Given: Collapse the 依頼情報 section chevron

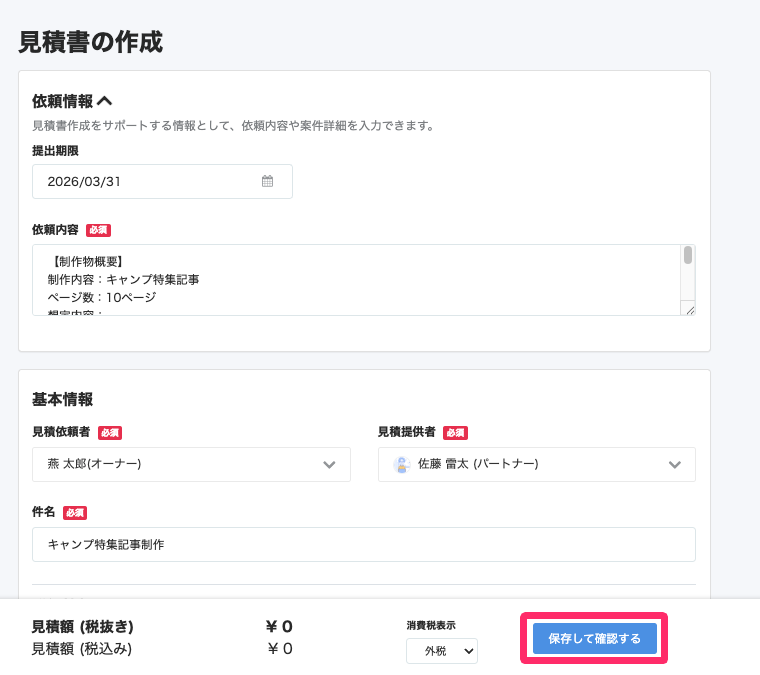Looking at the screenshot, I should pyautogui.click(x=105, y=101).
